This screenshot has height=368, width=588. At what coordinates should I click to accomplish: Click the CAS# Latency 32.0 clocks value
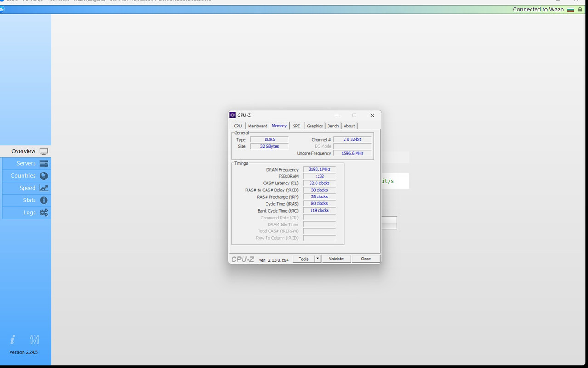320,183
